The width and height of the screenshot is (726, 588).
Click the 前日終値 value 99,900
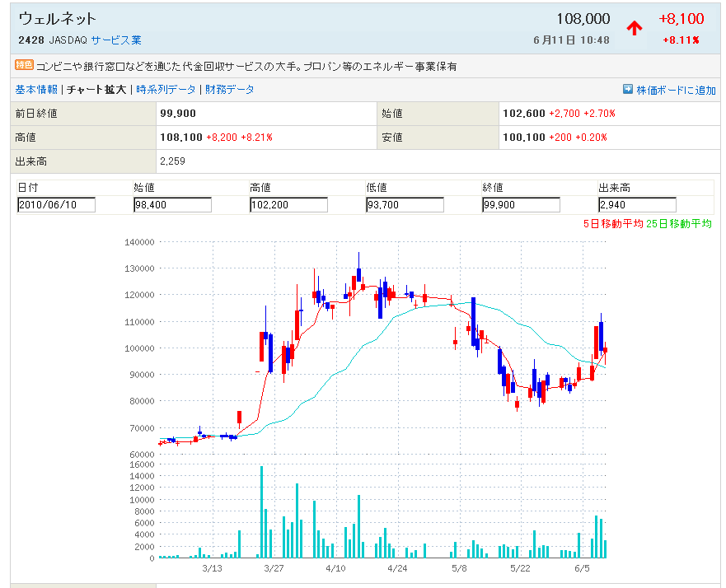click(x=178, y=114)
